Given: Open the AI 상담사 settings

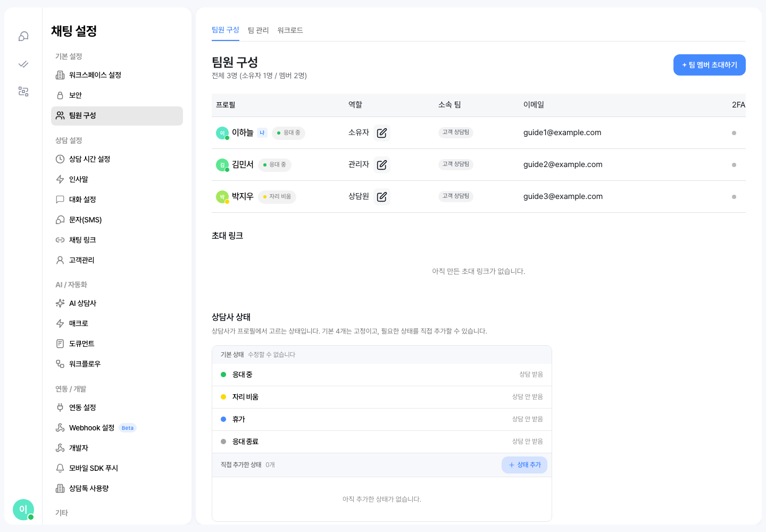Looking at the screenshot, I should tap(117, 303).
